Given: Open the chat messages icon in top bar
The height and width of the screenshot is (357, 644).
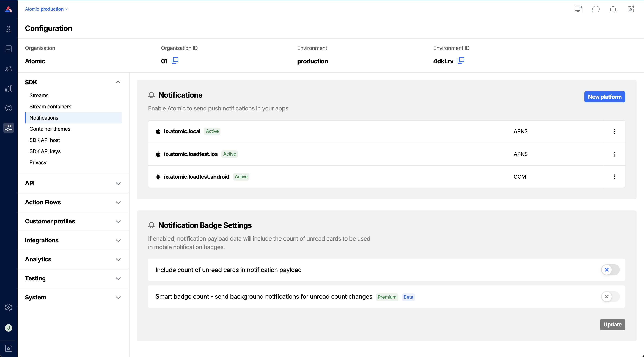Looking at the screenshot, I should pos(596,9).
